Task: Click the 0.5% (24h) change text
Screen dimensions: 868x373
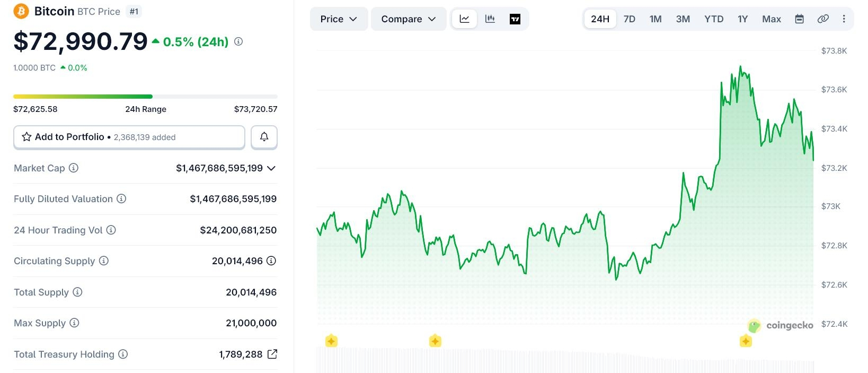Action: point(196,42)
